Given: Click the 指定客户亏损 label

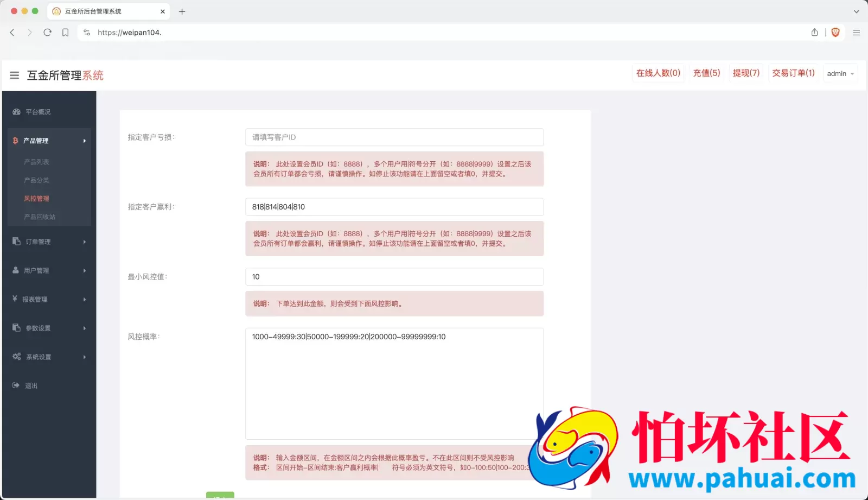Looking at the screenshot, I should tap(151, 137).
